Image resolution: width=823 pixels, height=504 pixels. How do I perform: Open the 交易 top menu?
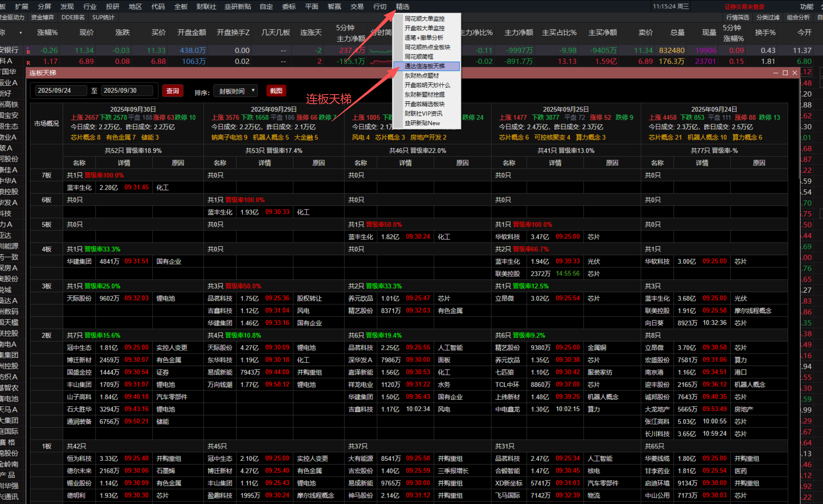[357, 7]
